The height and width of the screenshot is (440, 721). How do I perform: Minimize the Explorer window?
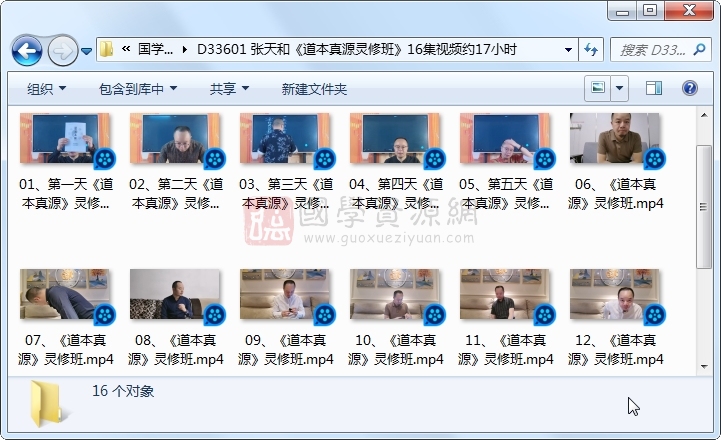coord(622,11)
